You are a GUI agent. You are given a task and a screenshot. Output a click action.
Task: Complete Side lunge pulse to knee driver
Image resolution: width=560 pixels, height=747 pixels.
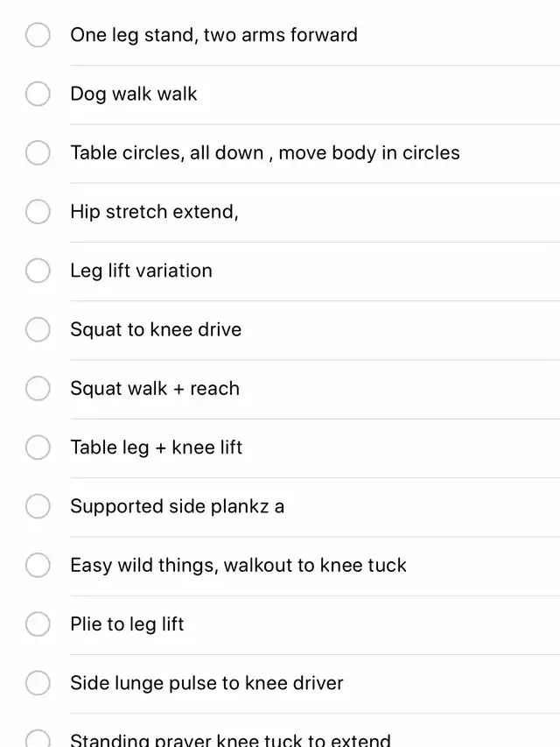(x=38, y=683)
